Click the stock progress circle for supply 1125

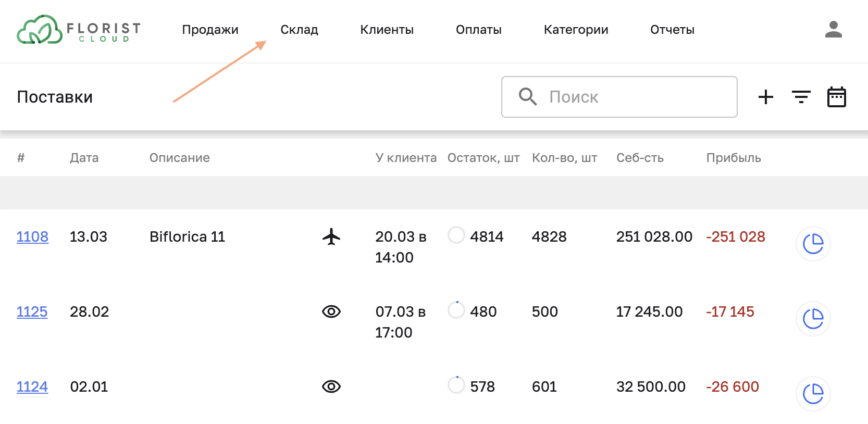pos(456,309)
